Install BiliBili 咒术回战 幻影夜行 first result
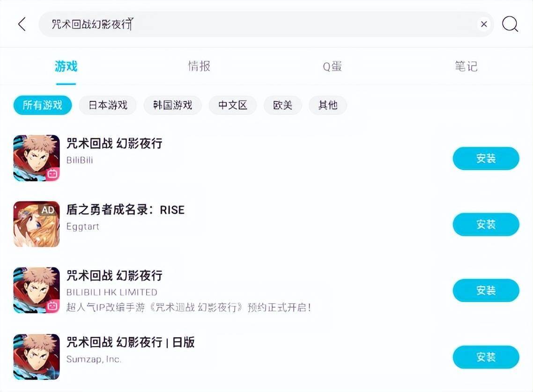 click(486, 159)
